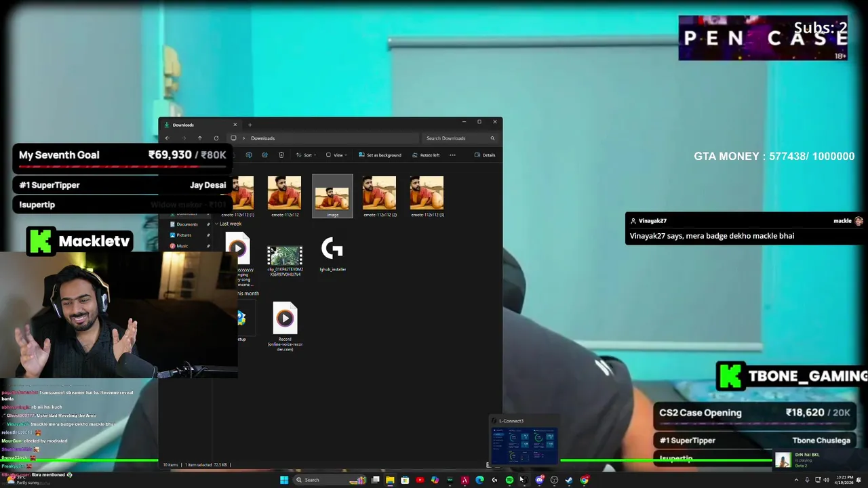Screen dimensions: 868x488
Task: Refresh the Downloads folder view
Action: [216, 138]
